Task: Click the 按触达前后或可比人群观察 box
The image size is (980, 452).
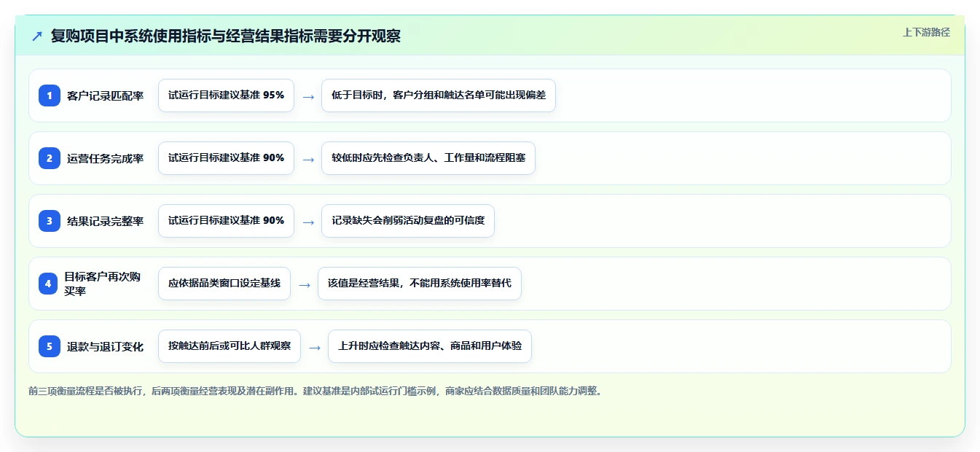Action: 230,346
